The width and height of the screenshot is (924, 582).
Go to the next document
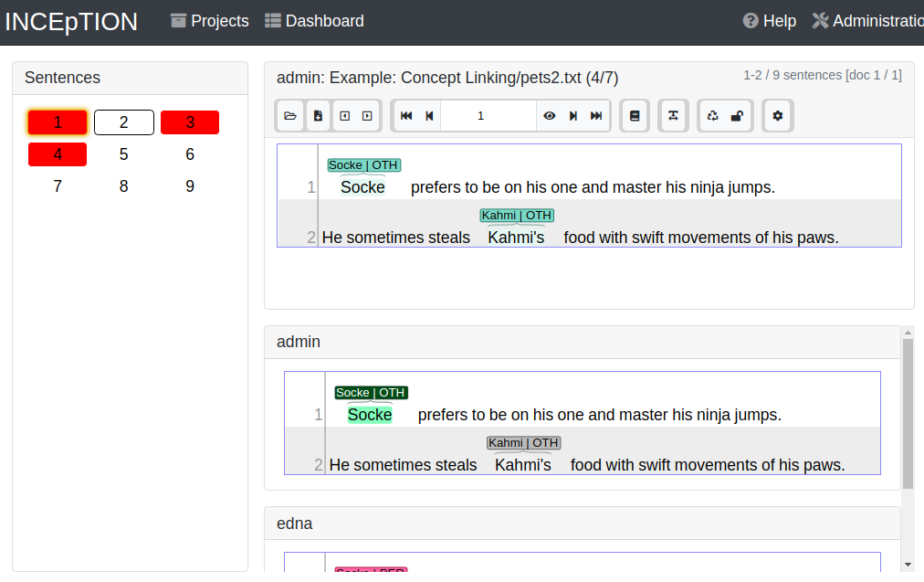click(x=367, y=115)
